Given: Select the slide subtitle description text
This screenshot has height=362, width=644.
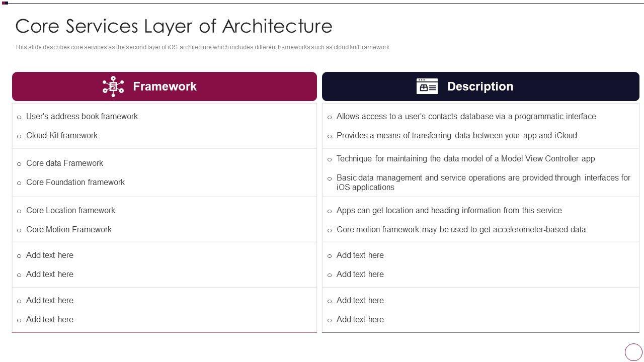Looking at the screenshot, I should (203, 47).
